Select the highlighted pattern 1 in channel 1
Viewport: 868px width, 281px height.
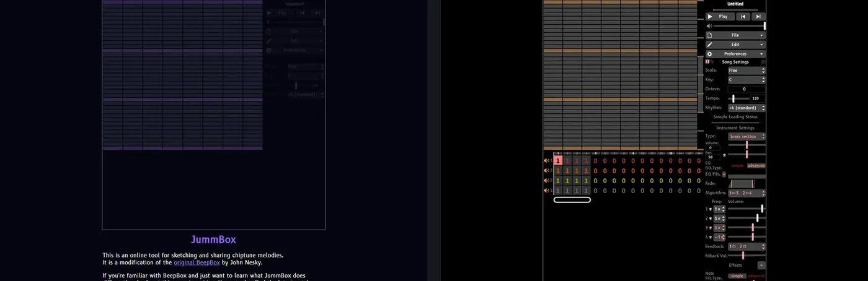(558, 160)
